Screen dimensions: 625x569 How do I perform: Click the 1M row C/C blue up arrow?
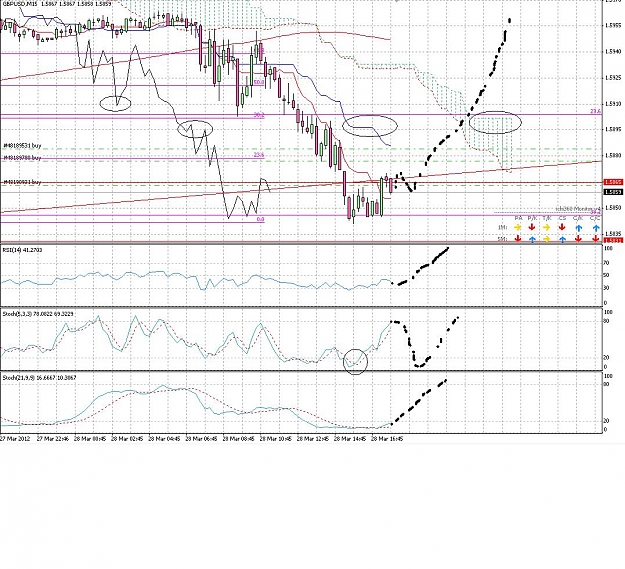(596, 228)
